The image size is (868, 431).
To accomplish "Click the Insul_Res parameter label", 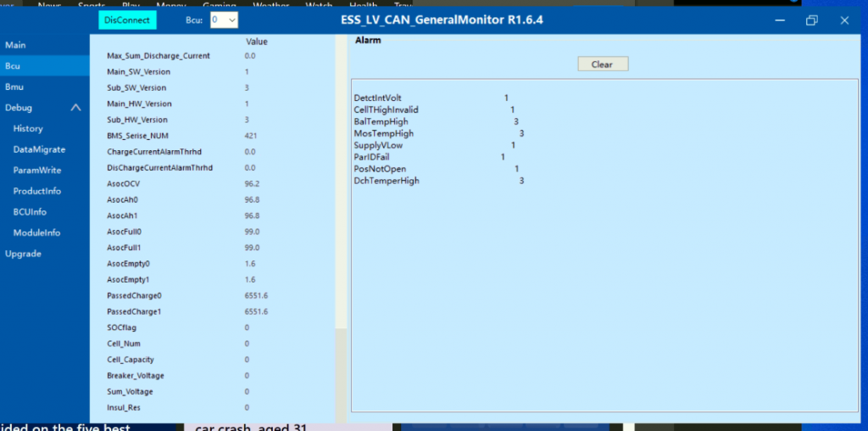I will point(123,408).
